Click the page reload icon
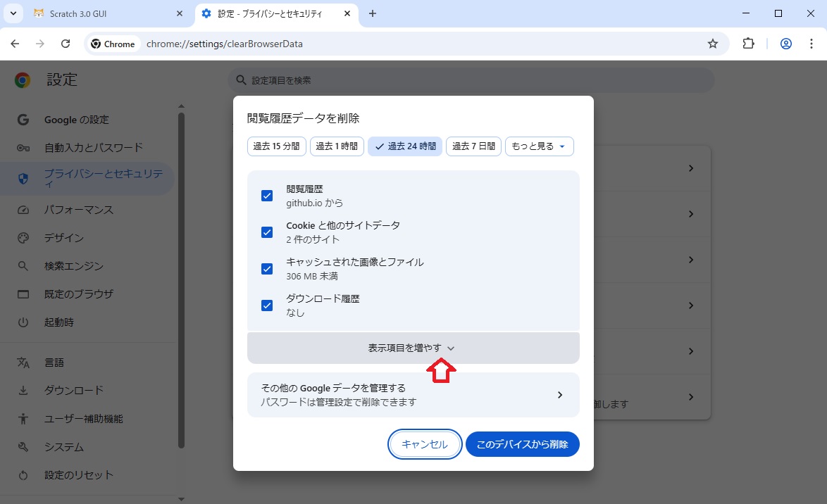The height and width of the screenshot is (504, 827). [66, 44]
